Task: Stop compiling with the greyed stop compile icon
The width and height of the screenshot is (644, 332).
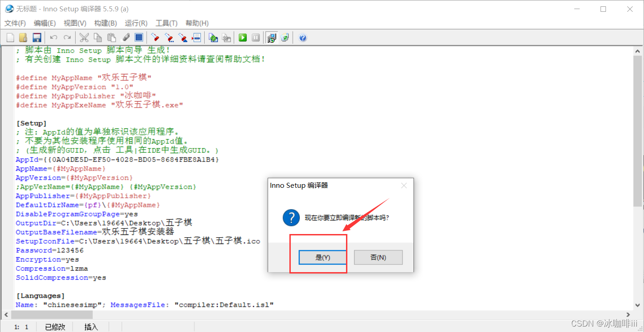Action: (x=226, y=38)
